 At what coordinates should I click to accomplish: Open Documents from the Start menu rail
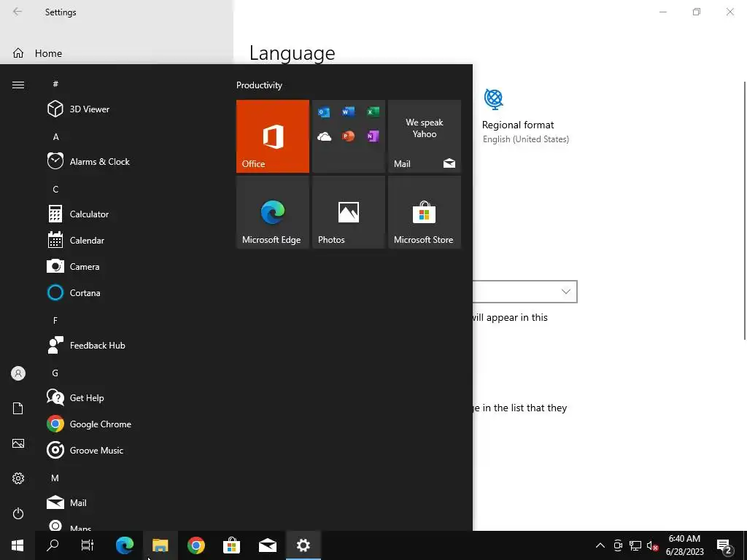[x=18, y=408]
